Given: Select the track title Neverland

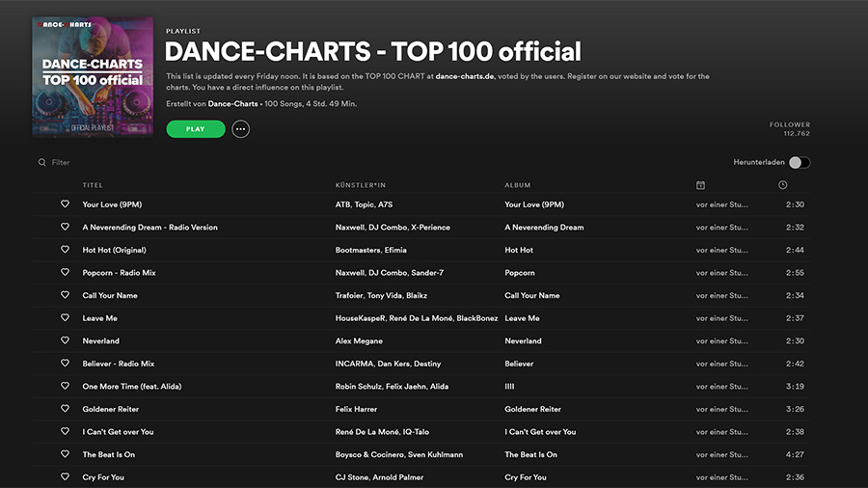Looking at the screenshot, I should [x=100, y=340].
